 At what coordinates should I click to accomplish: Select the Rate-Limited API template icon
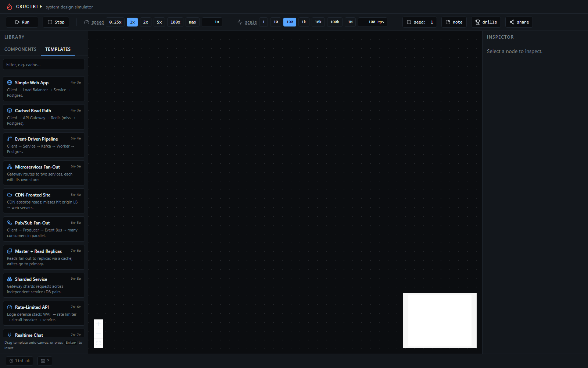10,307
